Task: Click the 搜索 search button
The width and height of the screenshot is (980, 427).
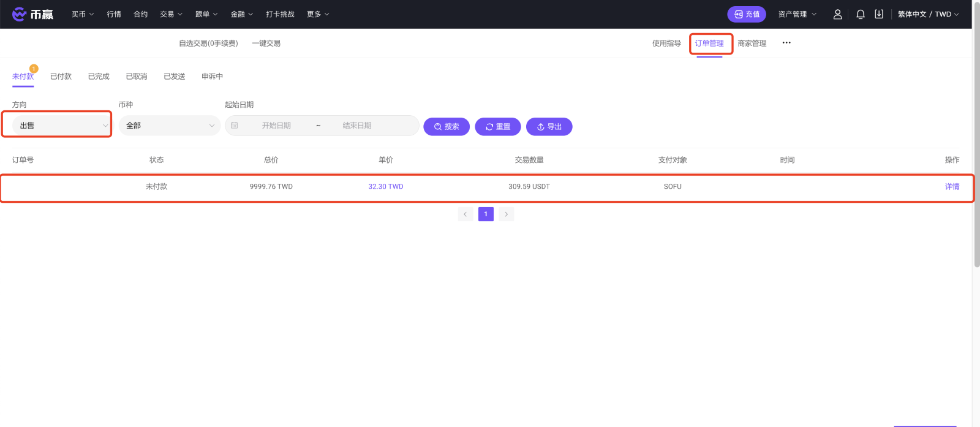Action: pyautogui.click(x=447, y=126)
